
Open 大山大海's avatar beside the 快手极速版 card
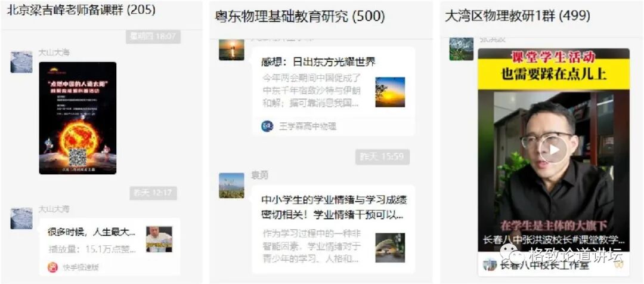click(21, 218)
